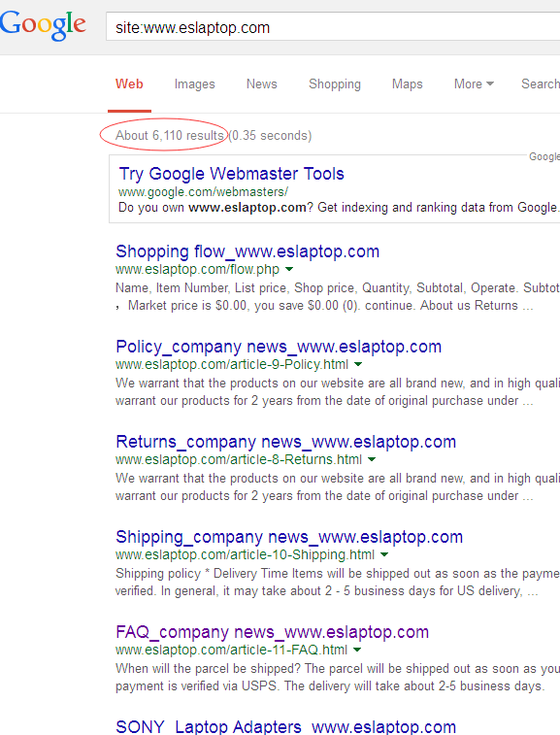Expand the arrow beside article-10-Shipping.html
This screenshot has width=560, height=735.
tap(384, 554)
